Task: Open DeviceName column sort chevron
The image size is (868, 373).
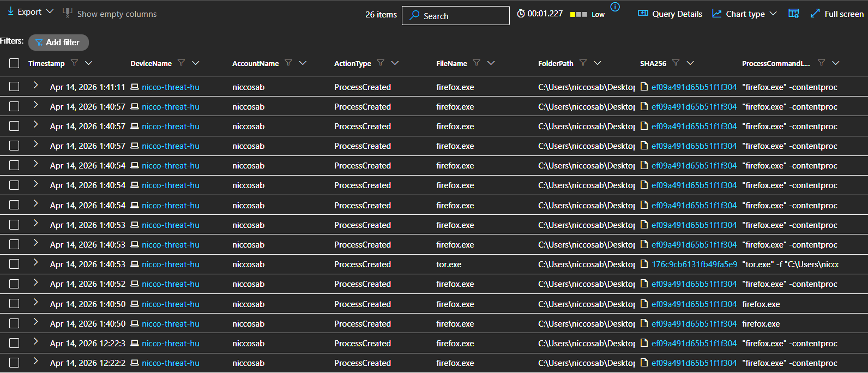Action: (196, 63)
